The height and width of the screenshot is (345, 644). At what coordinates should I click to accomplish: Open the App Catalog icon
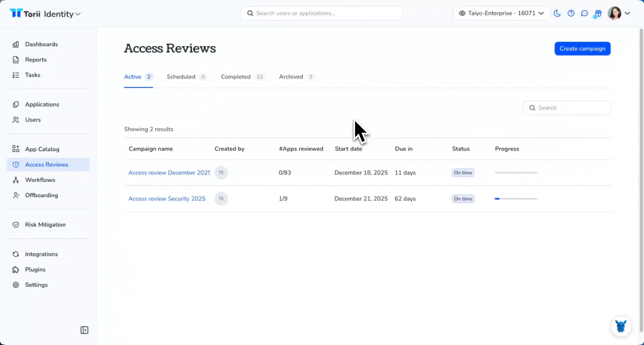tap(16, 149)
